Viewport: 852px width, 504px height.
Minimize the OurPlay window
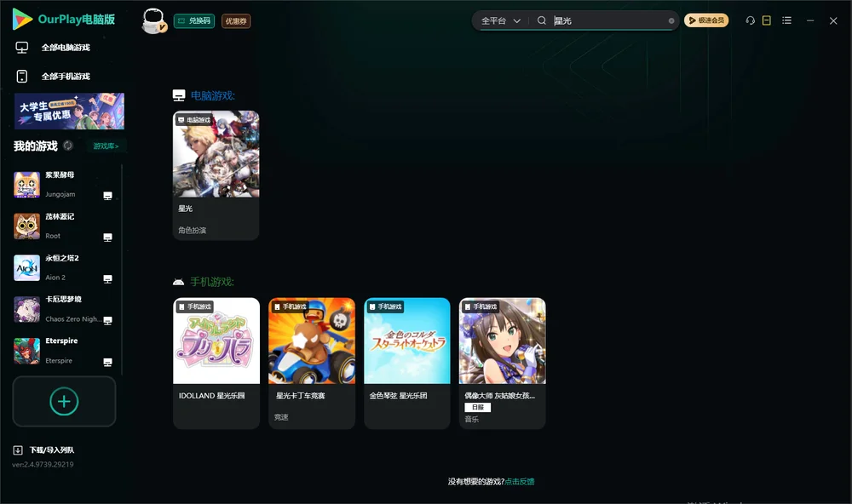pos(810,20)
